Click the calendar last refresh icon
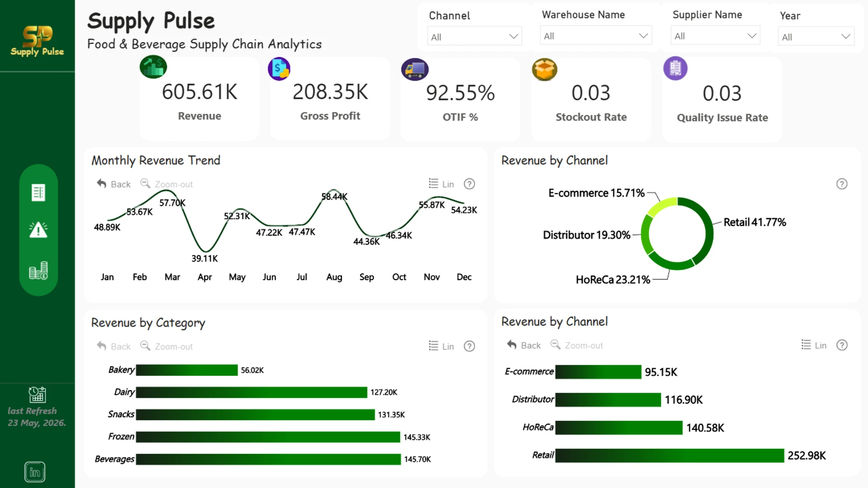Screen dimensions: 868x488 (x=37, y=394)
